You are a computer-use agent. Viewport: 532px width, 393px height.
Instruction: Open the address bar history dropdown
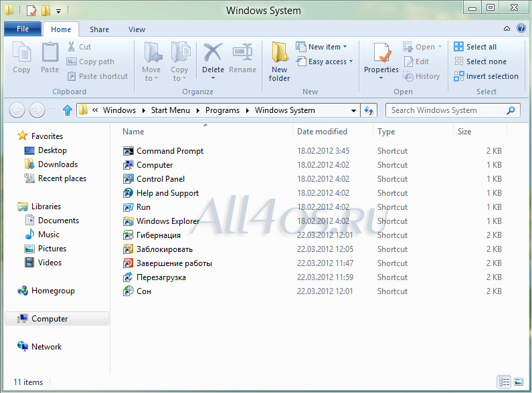click(x=353, y=110)
